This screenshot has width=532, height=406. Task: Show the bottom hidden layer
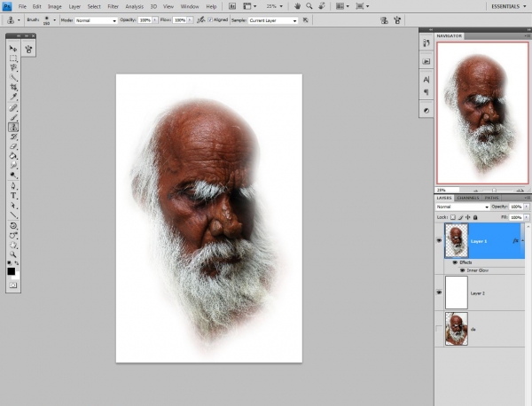pyautogui.click(x=439, y=329)
